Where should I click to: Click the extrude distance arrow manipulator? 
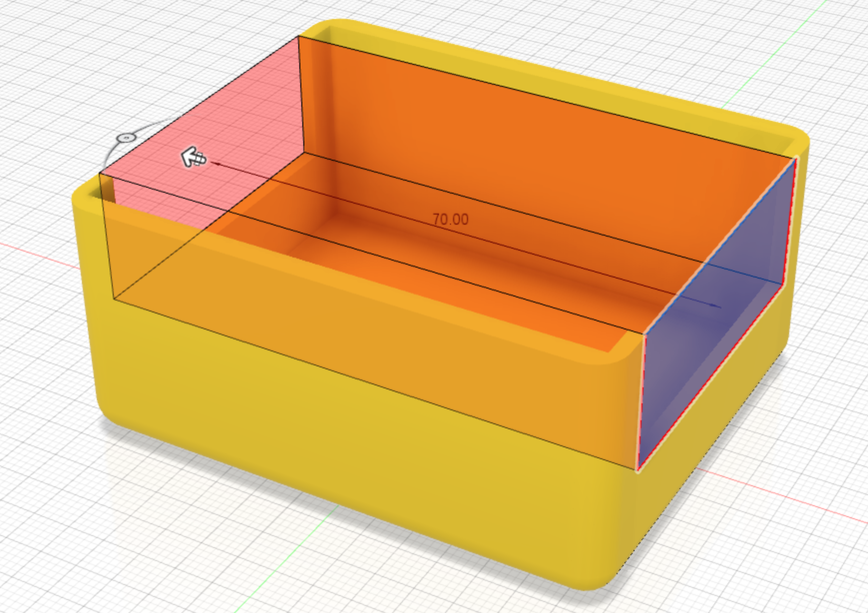[x=194, y=157]
